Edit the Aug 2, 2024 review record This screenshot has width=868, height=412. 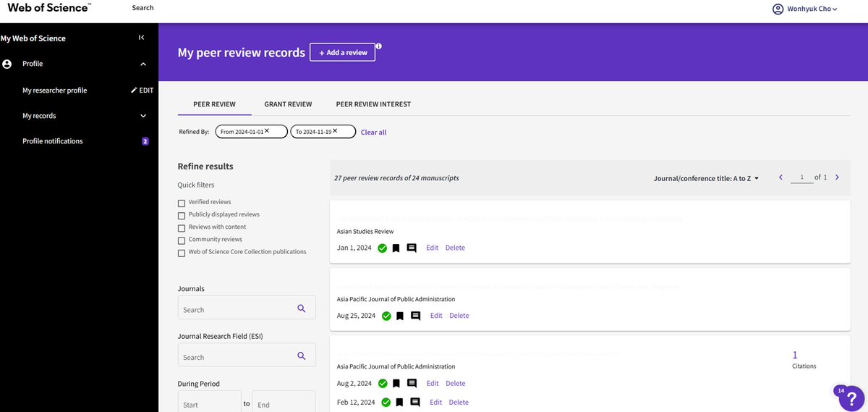click(x=432, y=383)
